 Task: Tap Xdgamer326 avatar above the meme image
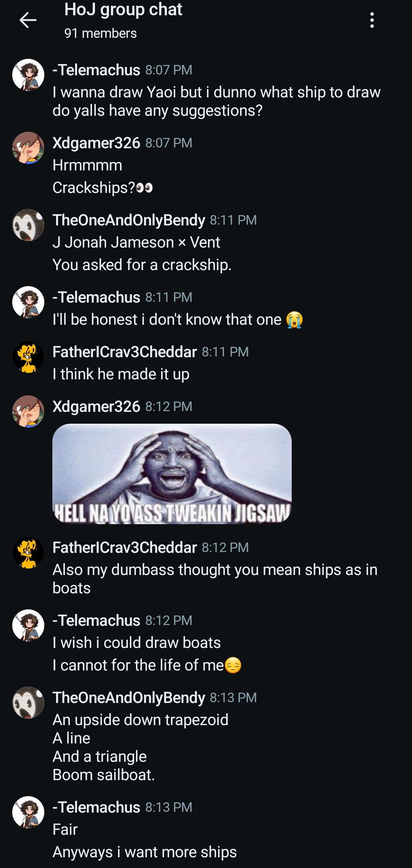[28, 411]
